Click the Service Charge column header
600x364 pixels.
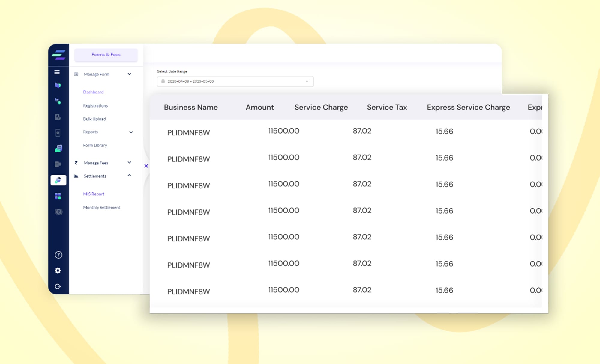coord(321,108)
